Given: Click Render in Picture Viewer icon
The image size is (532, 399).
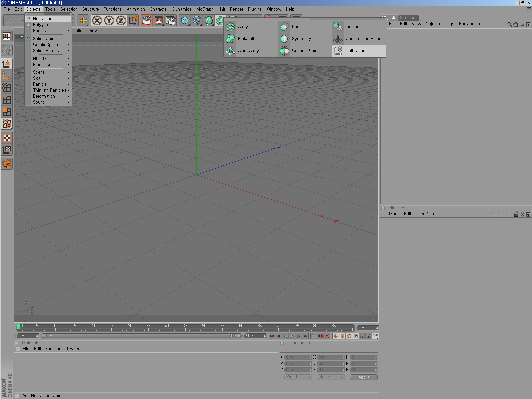Looking at the screenshot, I should coord(159,21).
